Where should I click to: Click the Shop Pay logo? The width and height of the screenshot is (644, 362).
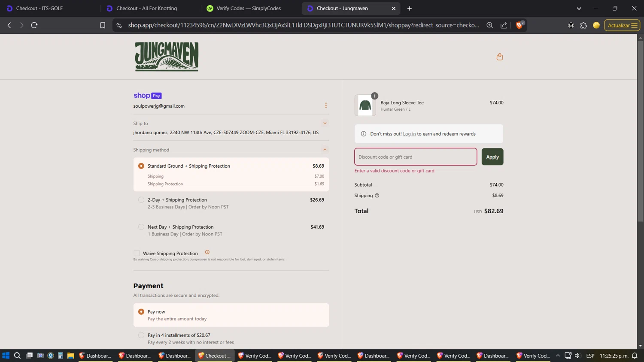[x=147, y=96]
